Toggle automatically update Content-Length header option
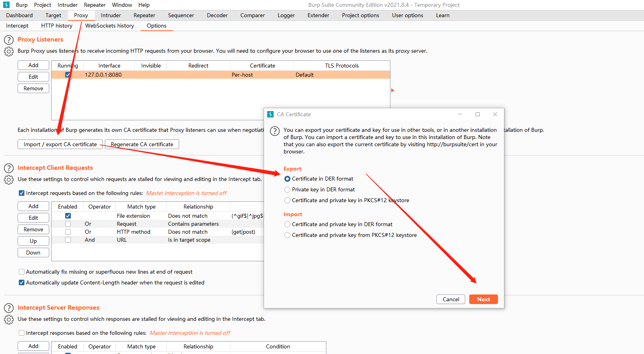This screenshot has width=644, height=354. (x=22, y=282)
